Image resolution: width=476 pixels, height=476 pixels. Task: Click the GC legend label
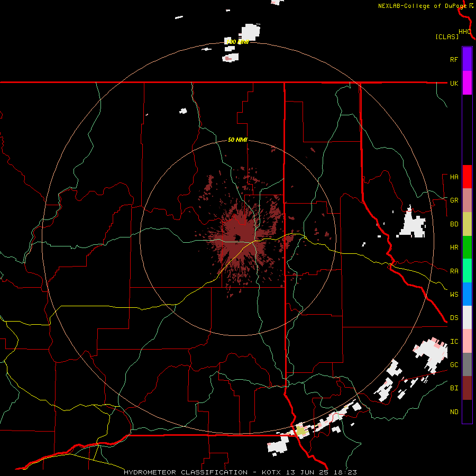click(x=454, y=365)
